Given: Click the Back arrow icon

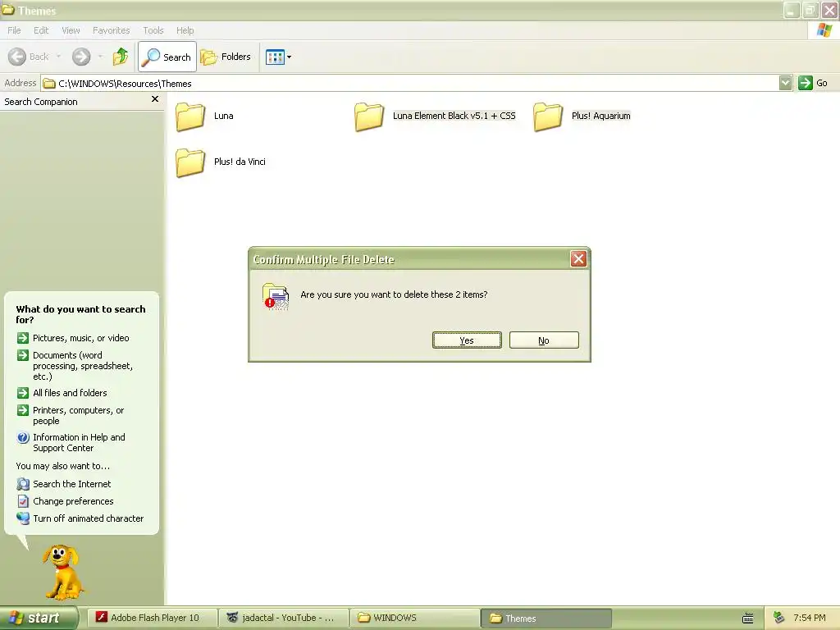Looking at the screenshot, I should 17,57.
